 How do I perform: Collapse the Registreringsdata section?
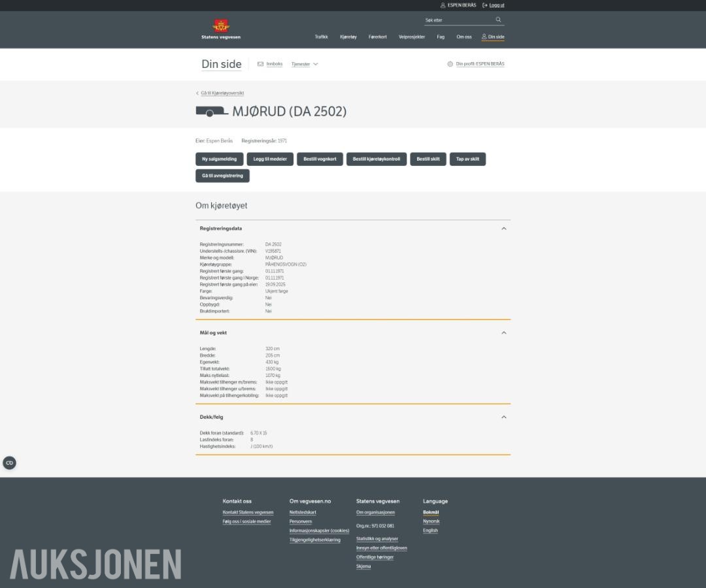tap(504, 229)
